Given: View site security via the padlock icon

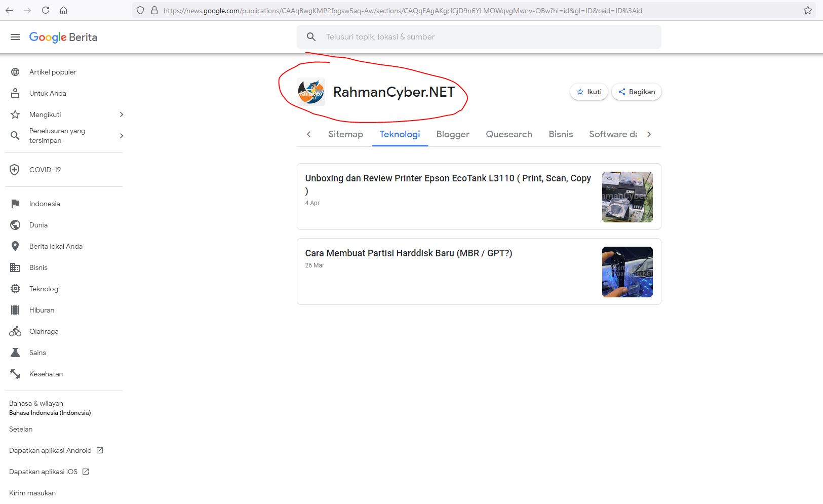Looking at the screenshot, I should pyautogui.click(x=154, y=10).
